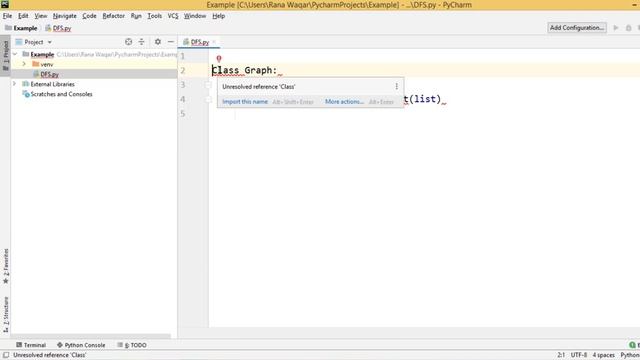Click the word Class in editor
The image size is (640, 360).
coord(226,70)
